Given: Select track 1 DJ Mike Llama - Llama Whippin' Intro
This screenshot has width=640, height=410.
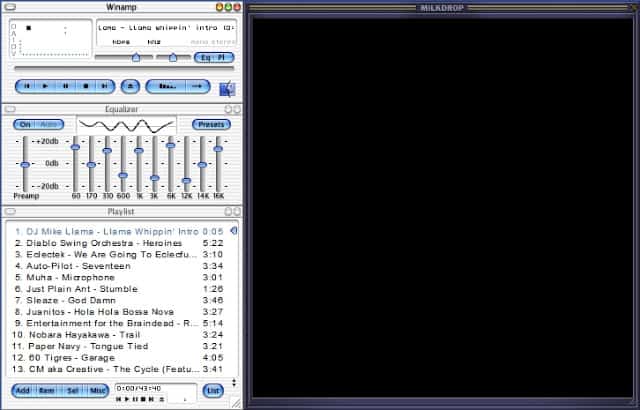Looking at the screenshot, I should coord(120,231).
